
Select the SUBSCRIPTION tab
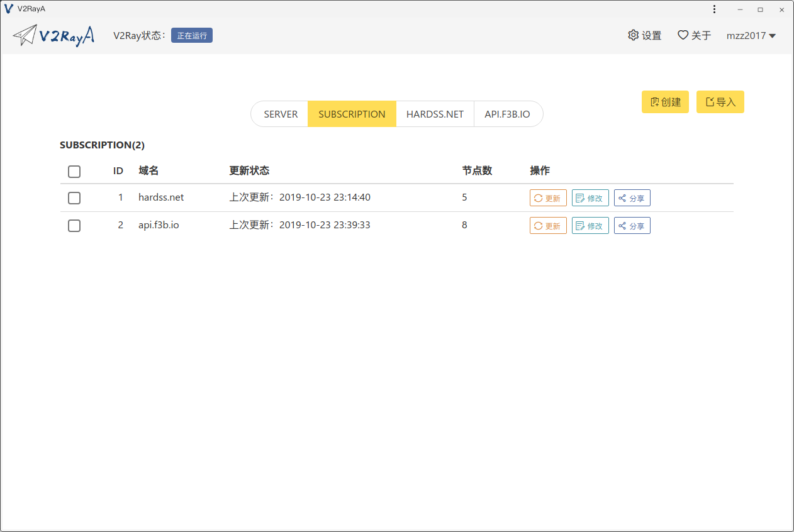352,114
